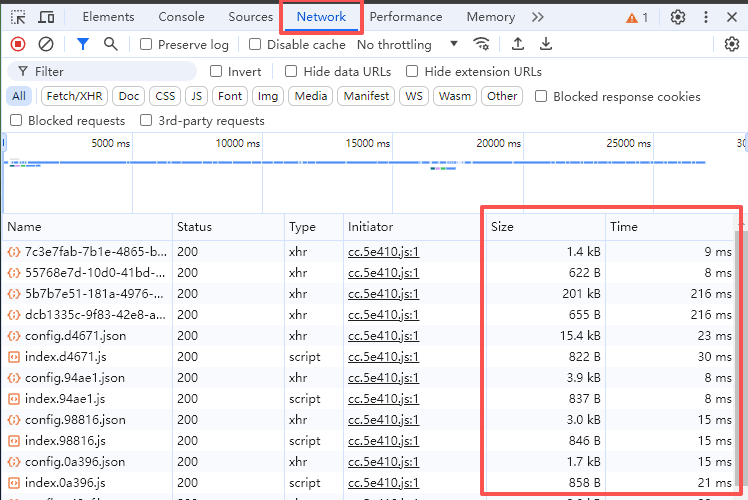Click the export HAR download icon

(x=546, y=44)
